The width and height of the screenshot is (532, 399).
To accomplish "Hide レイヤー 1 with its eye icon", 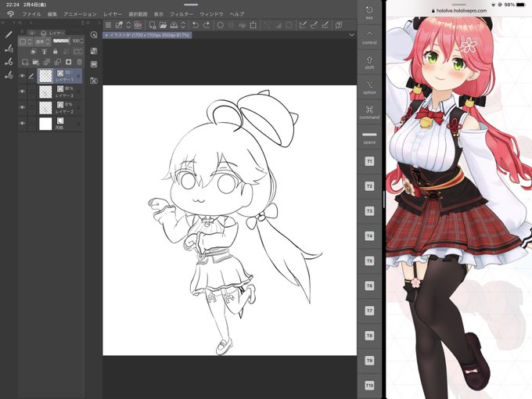I will [23, 76].
